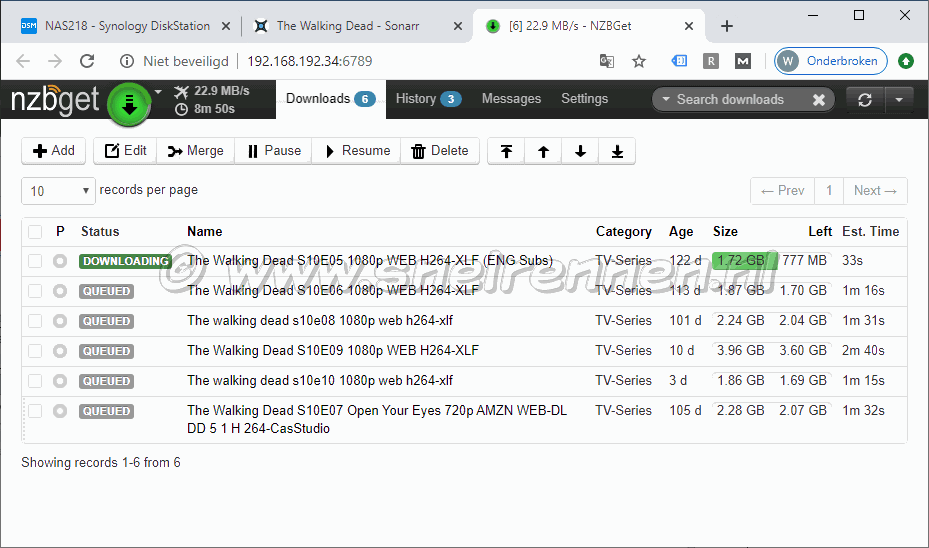
Task: Click the M extension icon in browser toolbar
Action: [x=743, y=61]
